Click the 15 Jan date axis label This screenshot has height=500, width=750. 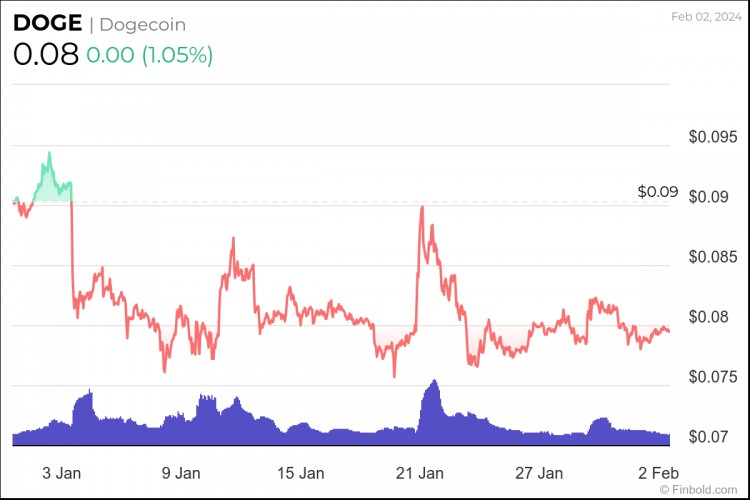point(300,473)
